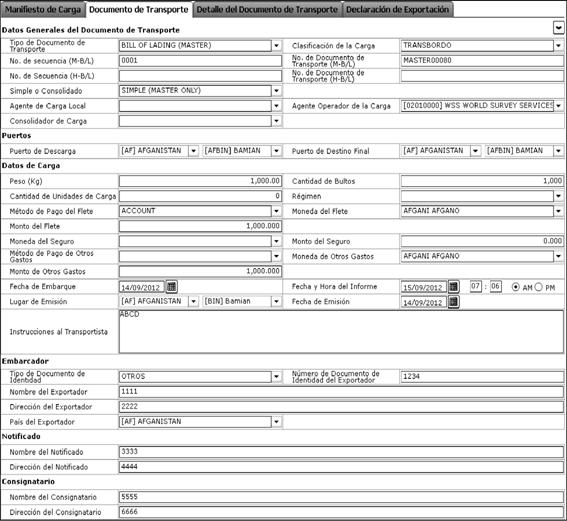
Task: Open Fecha de Emisión calendar picker
Action: 453,302
